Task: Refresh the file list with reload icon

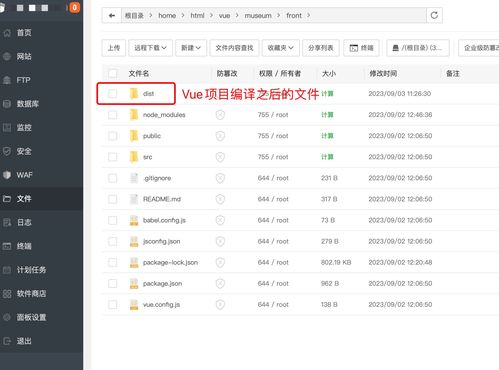Action: tap(434, 15)
